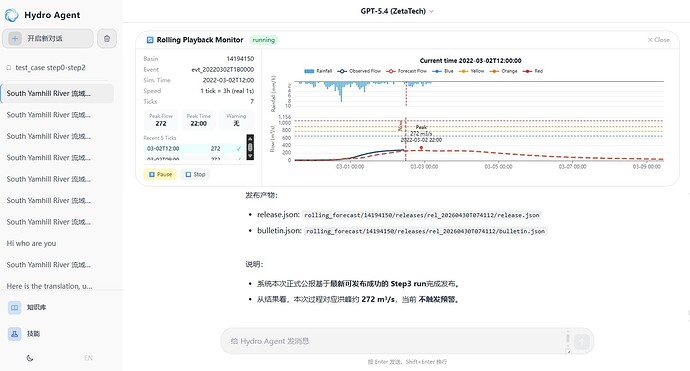
Task: Select the 03-02T12:00 tick row
Action: click(x=195, y=149)
